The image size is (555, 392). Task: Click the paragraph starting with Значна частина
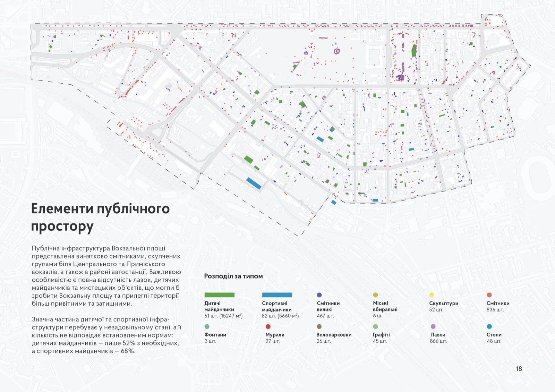(106, 335)
